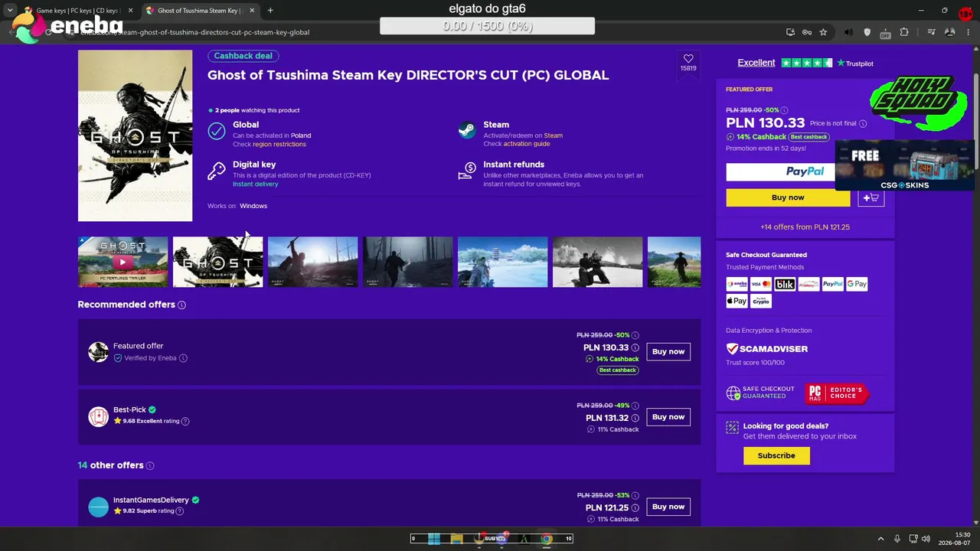Screen dimensions: 980x551
Task: Click the Cashback deal badge
Action: [x=243, y=56]
